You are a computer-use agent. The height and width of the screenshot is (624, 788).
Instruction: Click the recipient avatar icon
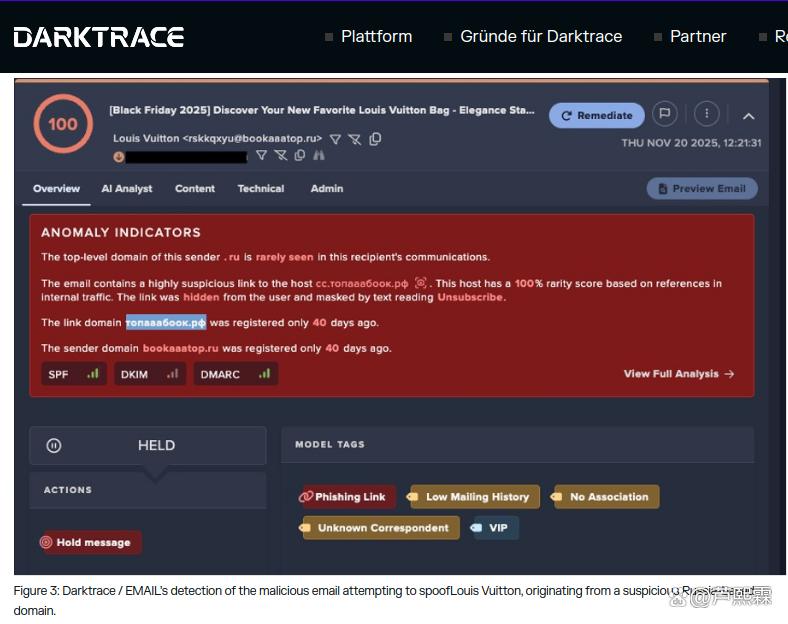pyautogui.click(x=119, y=157)
